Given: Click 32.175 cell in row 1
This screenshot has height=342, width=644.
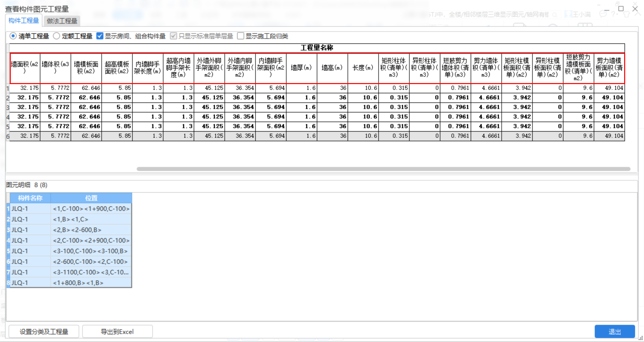Looking at the screenshot, I should [25, 88].
